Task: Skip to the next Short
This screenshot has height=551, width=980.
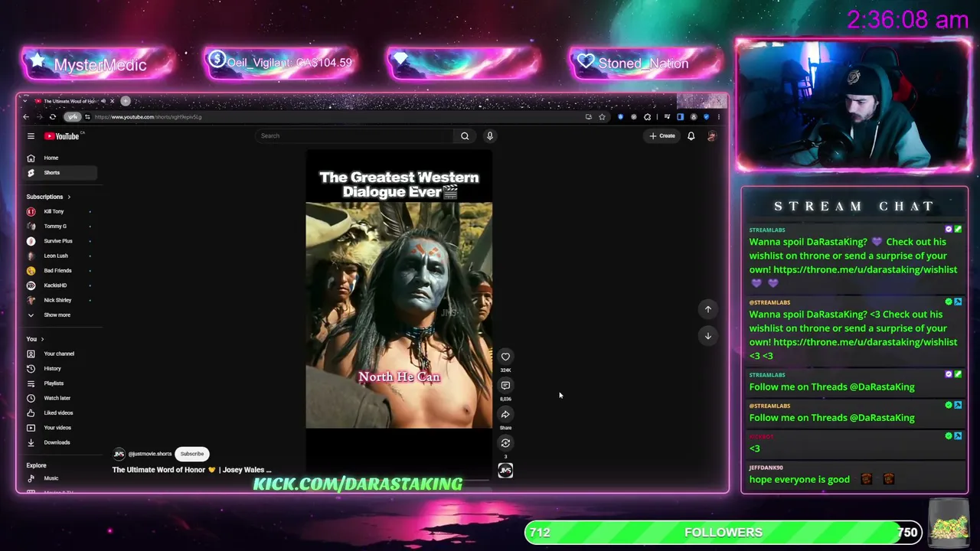Action: [708, 336]
